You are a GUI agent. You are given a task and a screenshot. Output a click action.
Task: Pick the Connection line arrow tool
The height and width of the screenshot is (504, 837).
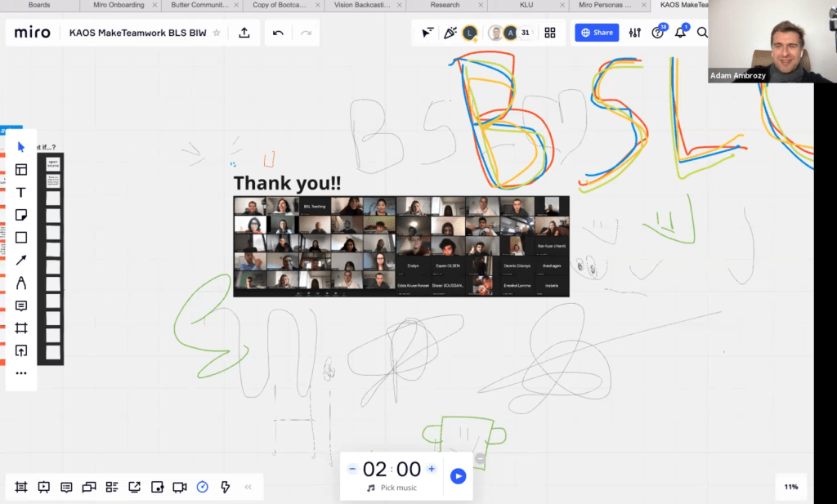pyautogui.click(x=21, y=261)
